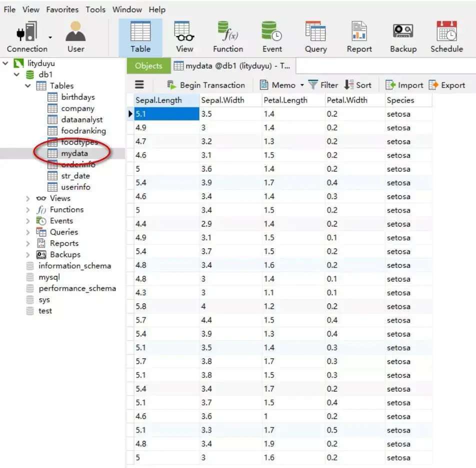The height and width of the screenshot is (468, 476).
Task: Click the Sepal.Width cell showing 4.4
Action: [x=230, y=320]
